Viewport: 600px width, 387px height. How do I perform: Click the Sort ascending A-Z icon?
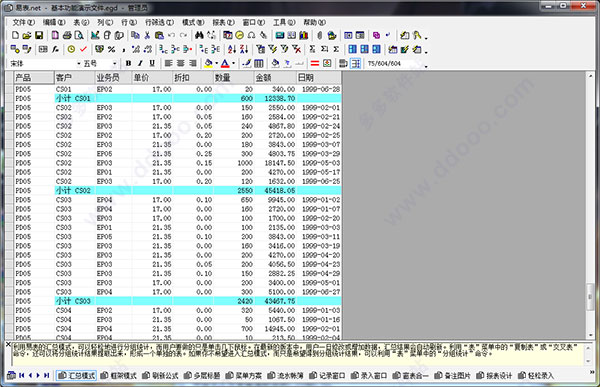(x=232, y=49)
